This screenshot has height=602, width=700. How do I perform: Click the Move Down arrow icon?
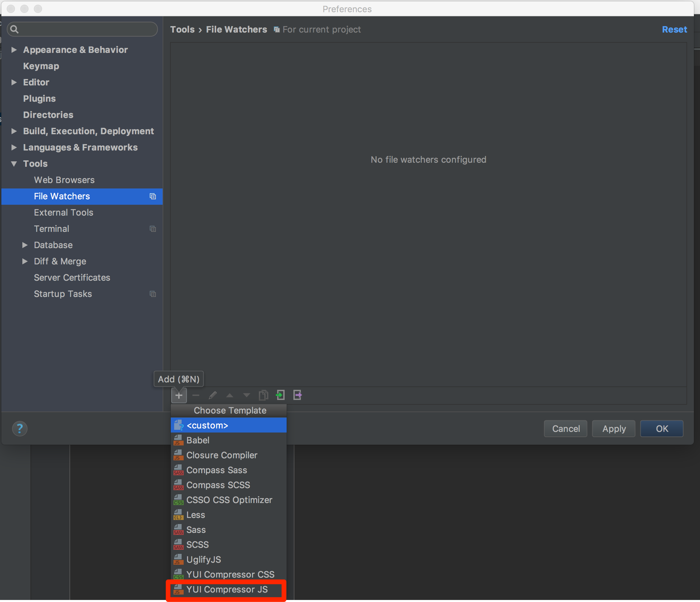click(247, 395)
